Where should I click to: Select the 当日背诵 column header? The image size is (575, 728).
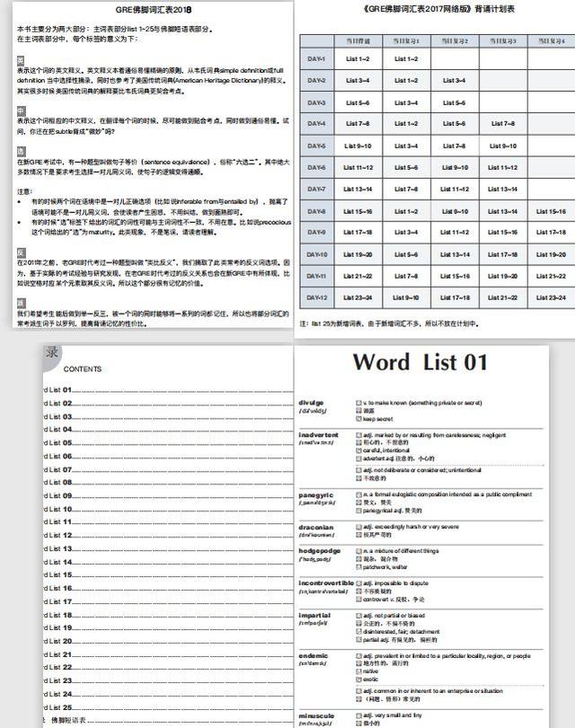(358, 40)
